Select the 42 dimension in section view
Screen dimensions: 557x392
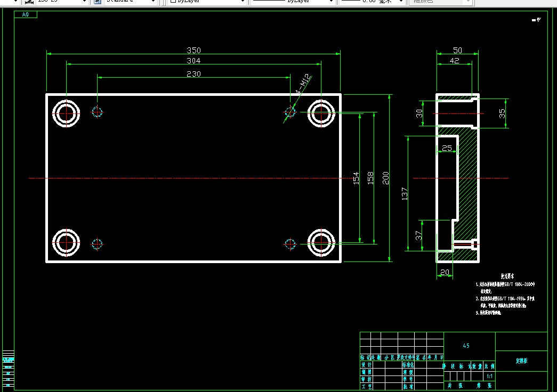454,61
